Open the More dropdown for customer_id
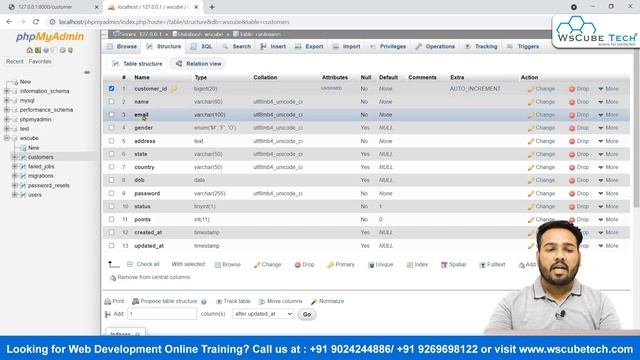Viewport: 640px width, 360px height. [608, 89]
